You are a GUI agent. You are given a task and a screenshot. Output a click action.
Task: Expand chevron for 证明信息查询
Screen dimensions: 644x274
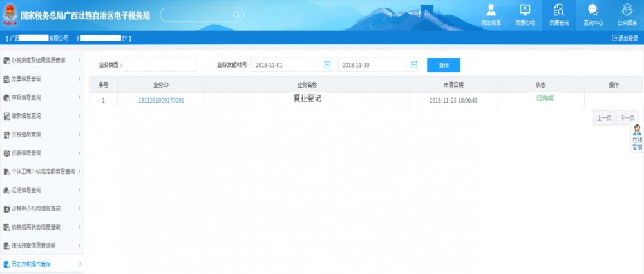79,190
